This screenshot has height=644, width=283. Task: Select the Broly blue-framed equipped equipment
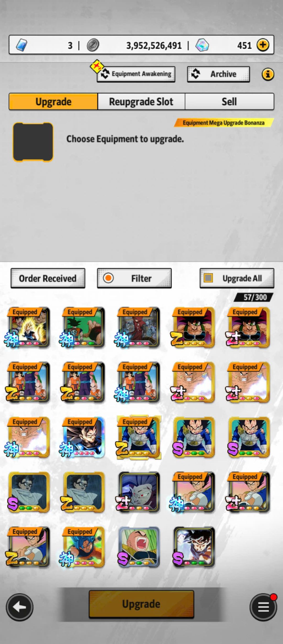pyautogui.click(x=84, y=437)
